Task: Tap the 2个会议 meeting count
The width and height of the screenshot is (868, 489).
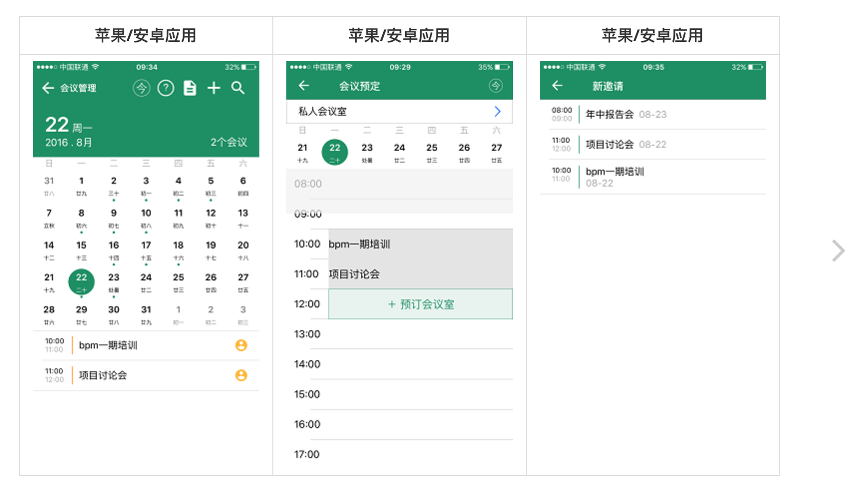Action: coord(229,142)
